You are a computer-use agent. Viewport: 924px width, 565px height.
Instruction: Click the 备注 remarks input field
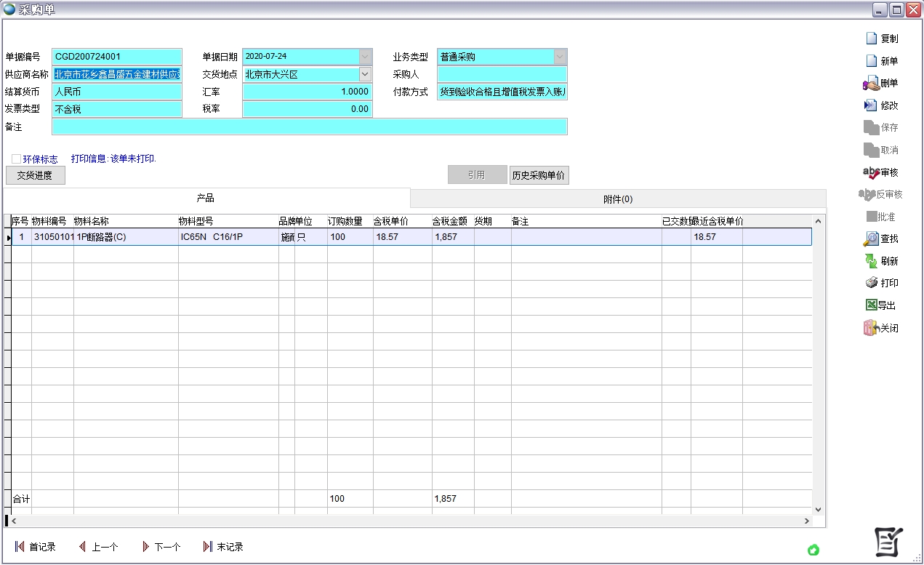309,127
